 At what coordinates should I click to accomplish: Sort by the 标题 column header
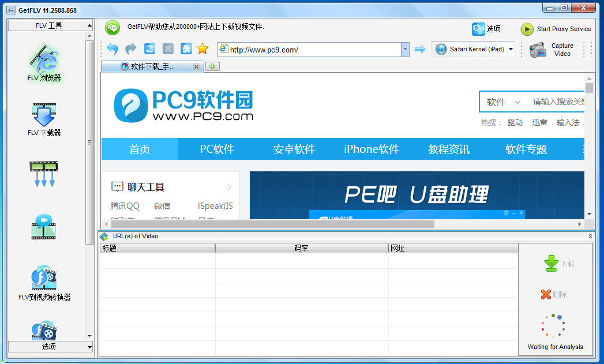point(157,248)
